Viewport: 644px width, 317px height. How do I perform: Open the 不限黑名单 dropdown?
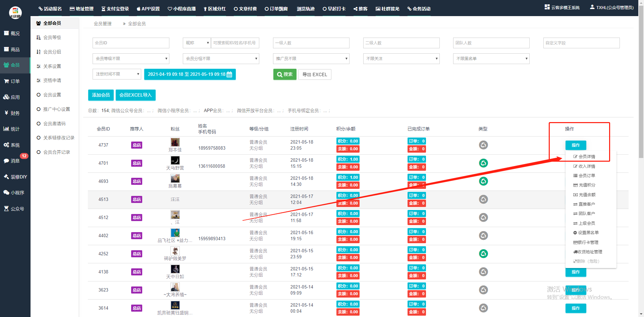click(x=491, y=59)
